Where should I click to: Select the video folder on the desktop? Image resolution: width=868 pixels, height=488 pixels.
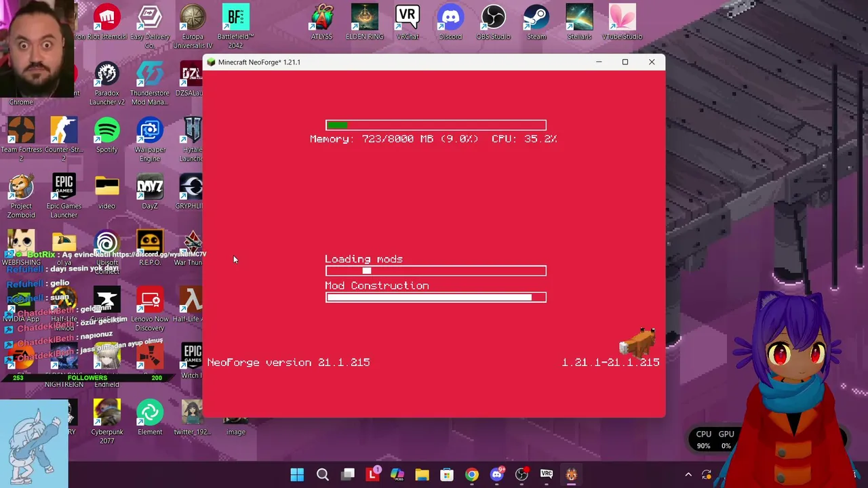point(106,191)
